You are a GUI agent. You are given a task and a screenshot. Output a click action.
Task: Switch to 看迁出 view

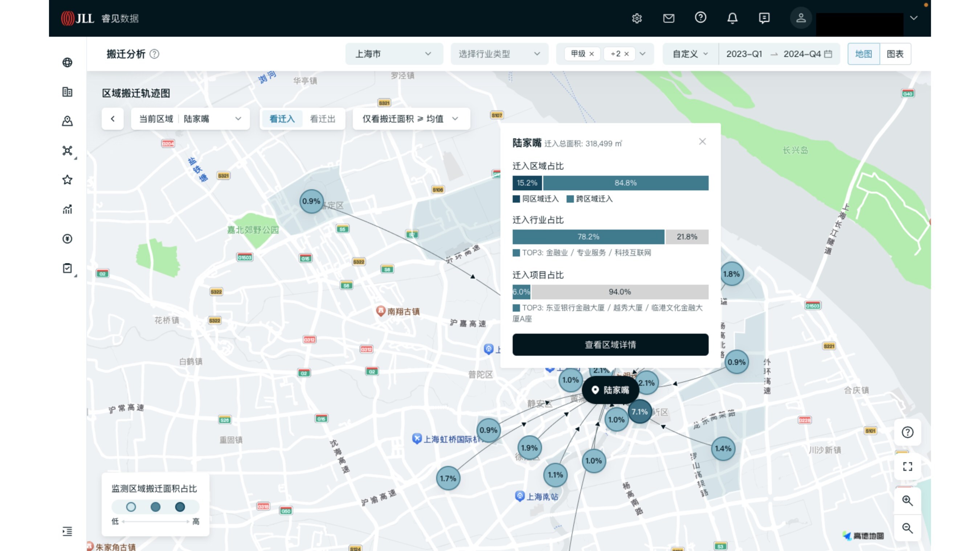[x=323, y=119]
